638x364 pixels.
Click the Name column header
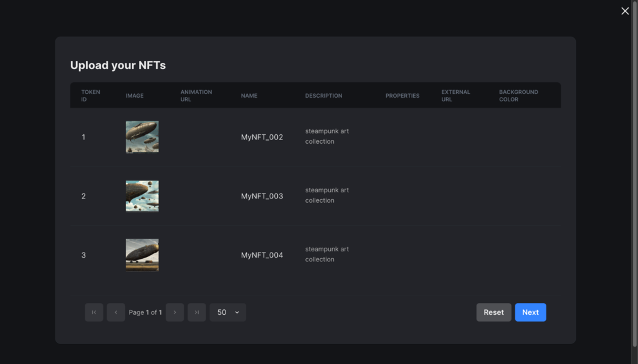pyautogui.click(x=249, y=95)
